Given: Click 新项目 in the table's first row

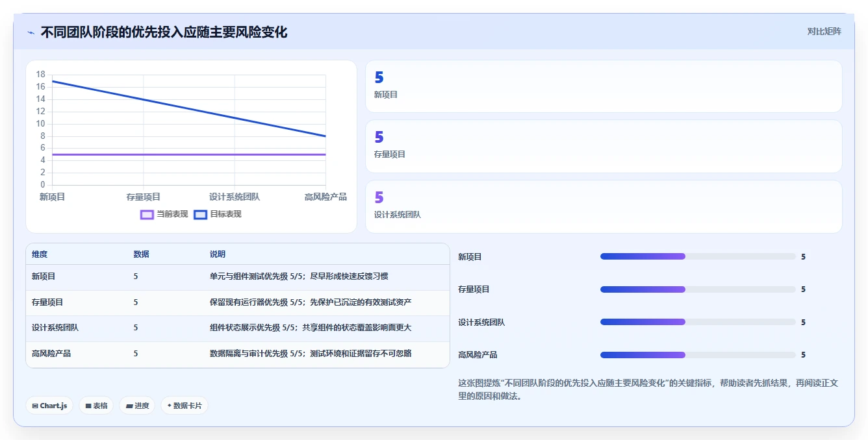Looking at the screenshot, I should click(x=44, y=276).
